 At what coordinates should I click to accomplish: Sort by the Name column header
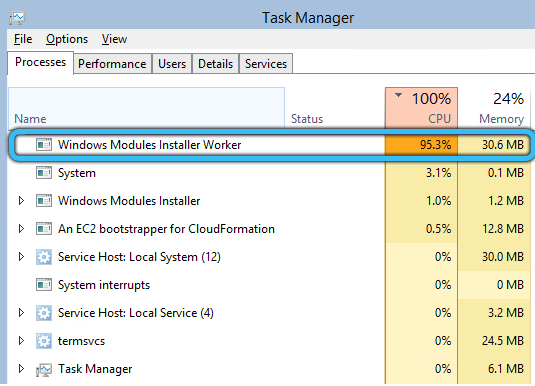[x=147, y=108]
